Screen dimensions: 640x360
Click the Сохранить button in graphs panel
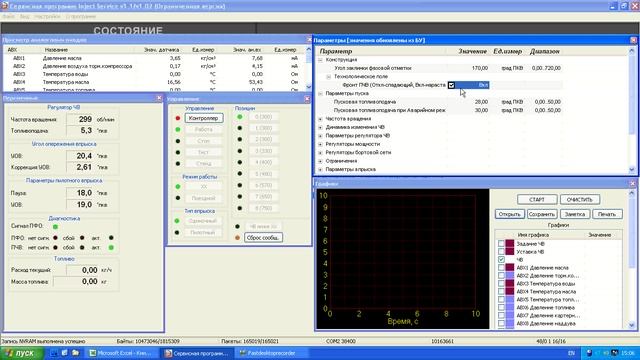(x=542, y=214)
